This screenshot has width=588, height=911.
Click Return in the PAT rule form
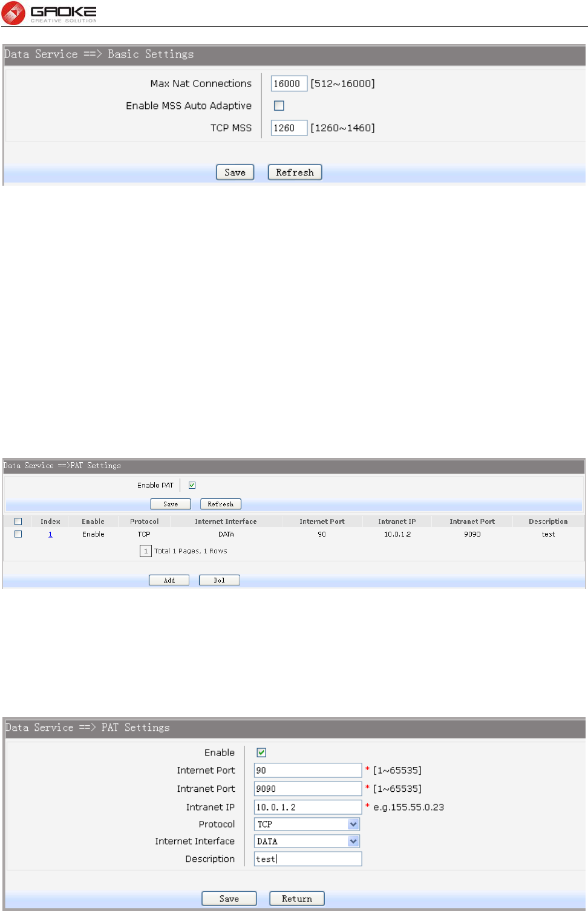pos(297,899)
